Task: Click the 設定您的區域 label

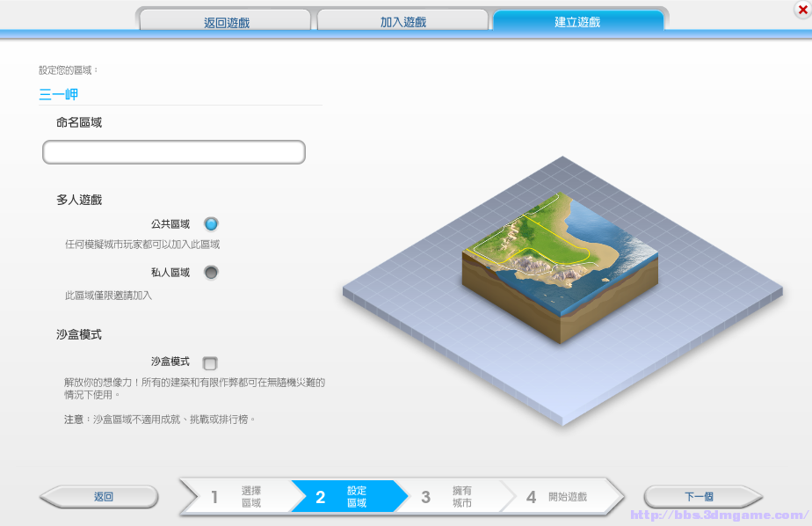Action: click(69, 70)
